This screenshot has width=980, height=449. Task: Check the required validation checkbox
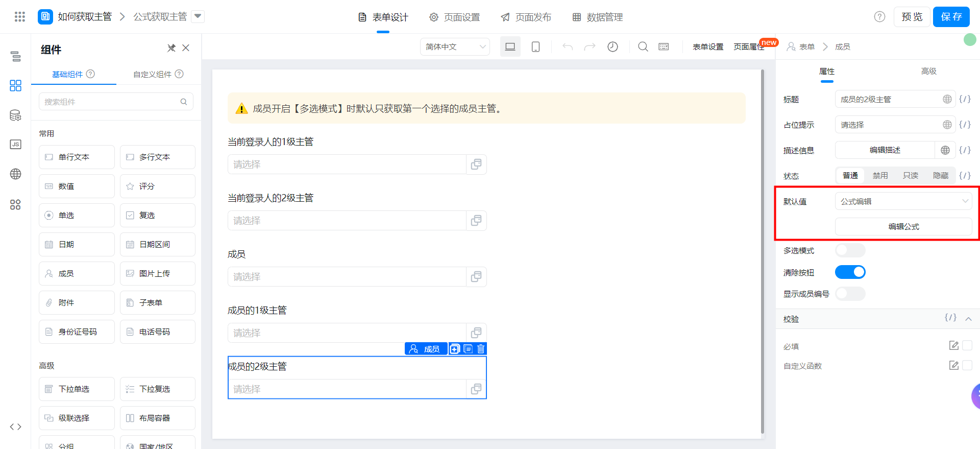click(967, 346)
